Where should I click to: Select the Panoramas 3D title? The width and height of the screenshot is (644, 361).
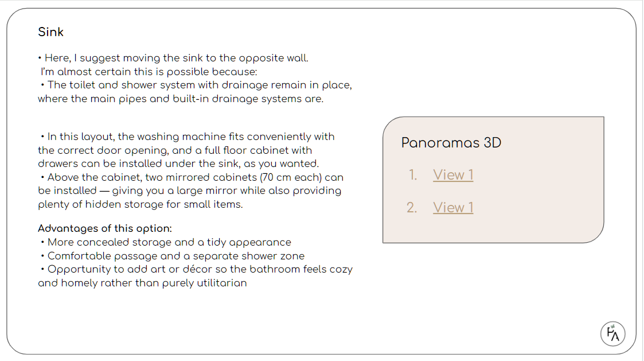(451, 143)
